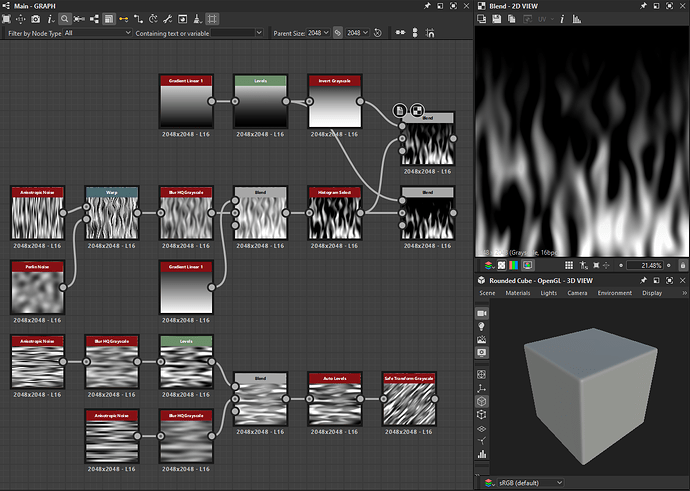Open the Lights menu in 3D view
This screenshot has height=491, width=690.
[x=548, y=293]
